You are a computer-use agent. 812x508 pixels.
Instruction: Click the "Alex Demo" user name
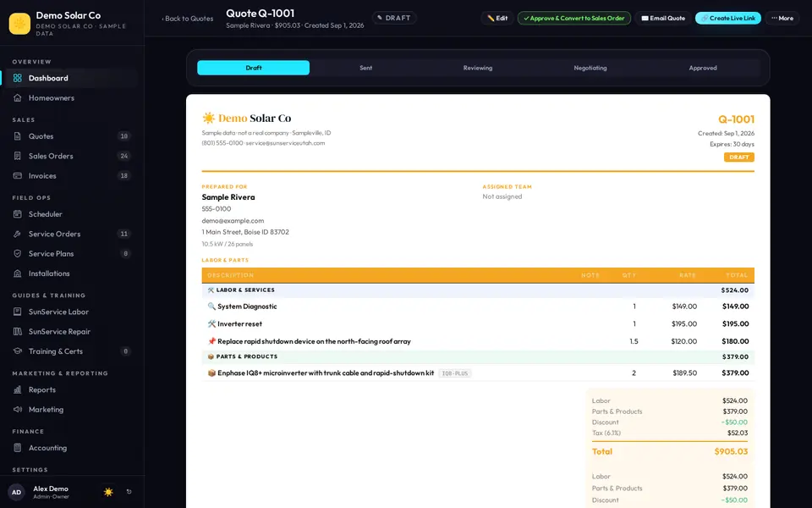(x=51, y=489)
